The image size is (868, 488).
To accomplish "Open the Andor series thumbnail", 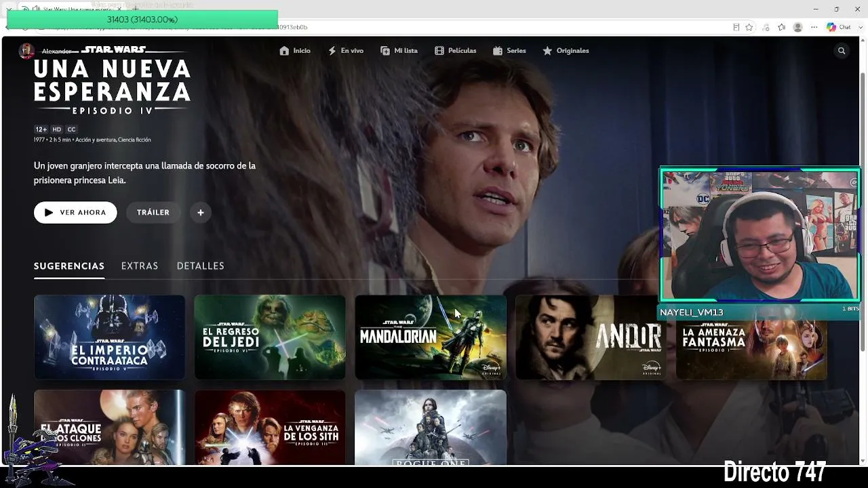I will pos(591,337).
